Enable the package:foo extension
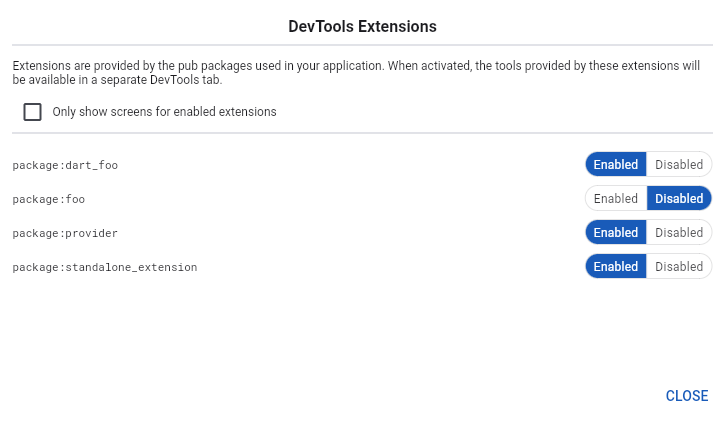This screenshot has width=726, height=421. tap(616, 199)
